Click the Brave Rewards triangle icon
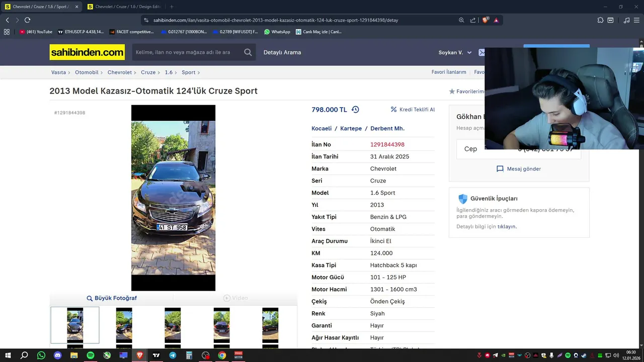The image size is (644, 362). pos(496,20)
